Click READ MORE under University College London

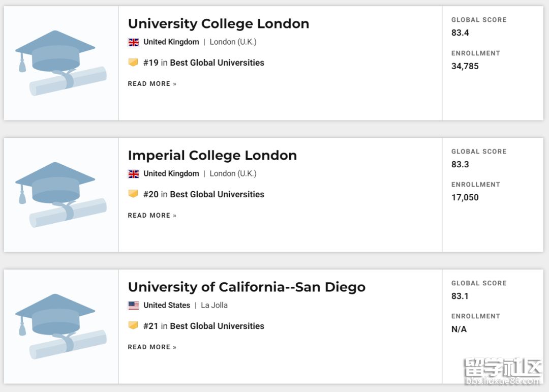click(152, 84)
